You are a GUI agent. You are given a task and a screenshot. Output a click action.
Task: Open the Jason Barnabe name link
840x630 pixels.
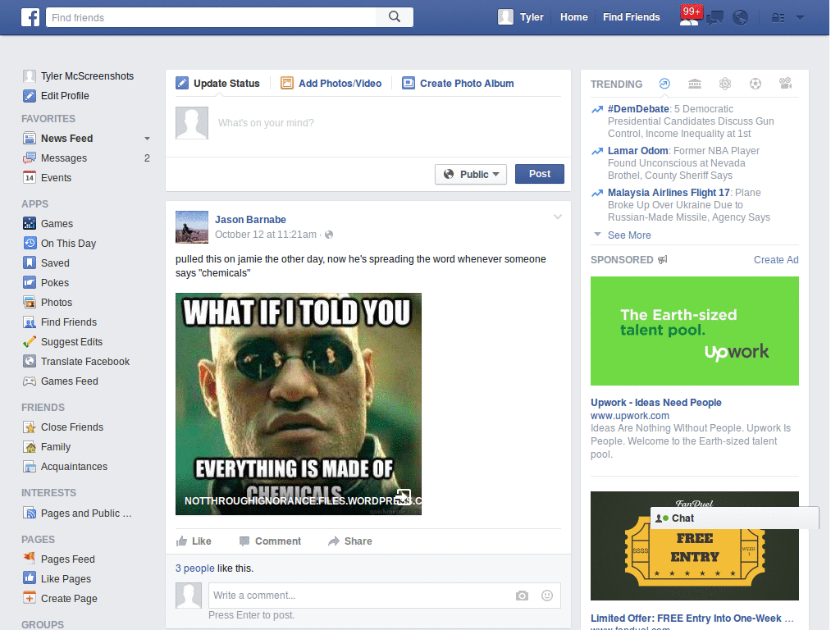[x=250, y=220]
